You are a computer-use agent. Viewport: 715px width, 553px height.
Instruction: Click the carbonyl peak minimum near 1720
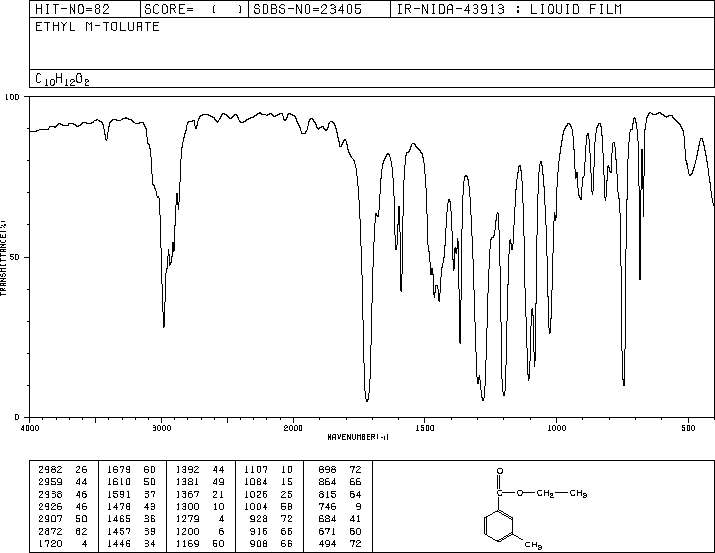[367, 400]
